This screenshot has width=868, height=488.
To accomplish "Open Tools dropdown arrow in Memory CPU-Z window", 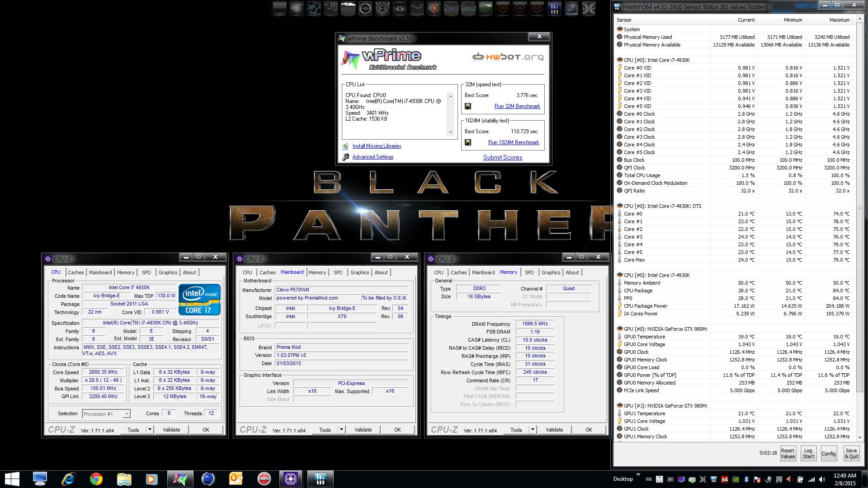I will (x=533, y=430).
